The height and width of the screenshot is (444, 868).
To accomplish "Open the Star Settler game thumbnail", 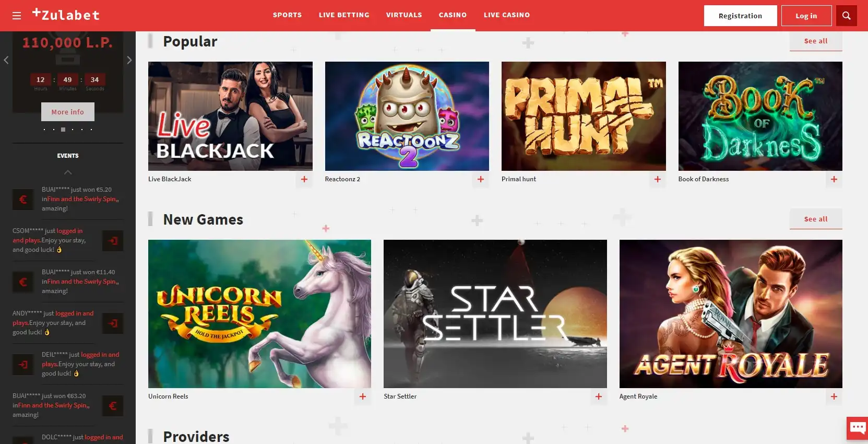I will [495, 314].
